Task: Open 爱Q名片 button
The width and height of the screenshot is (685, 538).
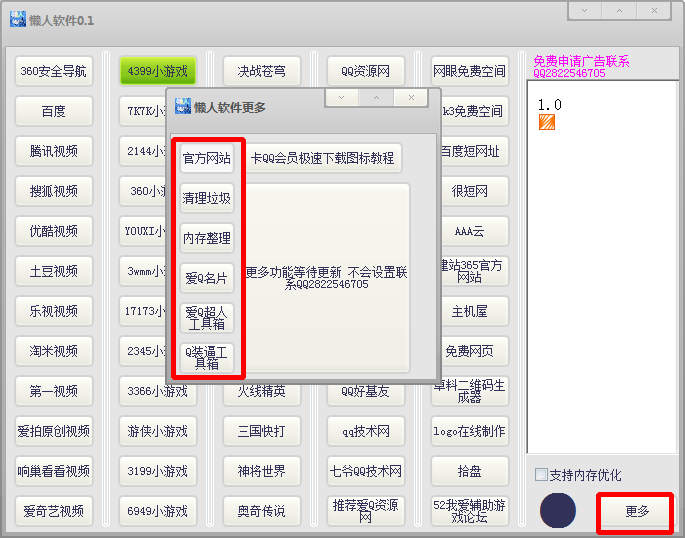Action: click(207, 278)
